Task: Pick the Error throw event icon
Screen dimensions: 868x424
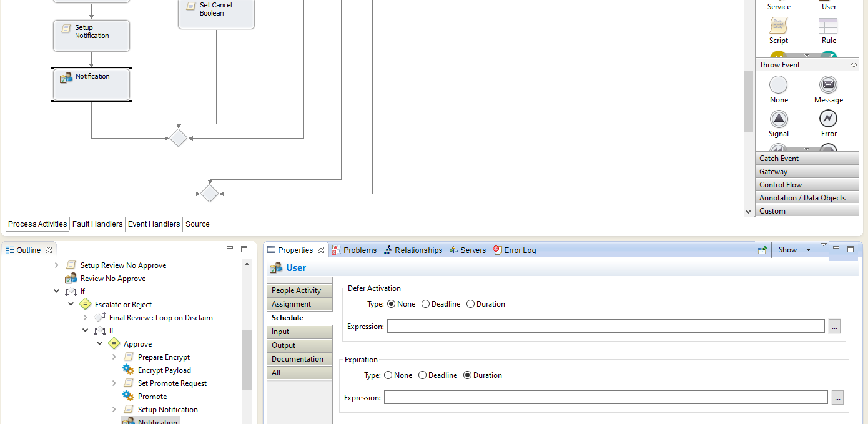Action: 828,119
